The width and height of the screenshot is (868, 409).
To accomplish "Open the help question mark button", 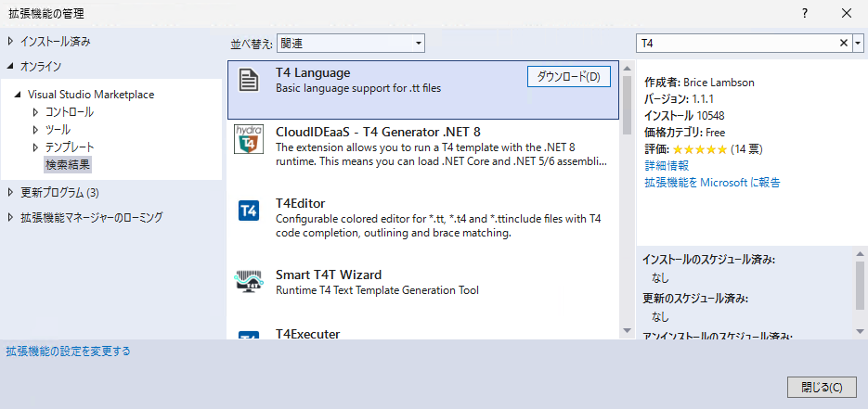I will [805, 13].
